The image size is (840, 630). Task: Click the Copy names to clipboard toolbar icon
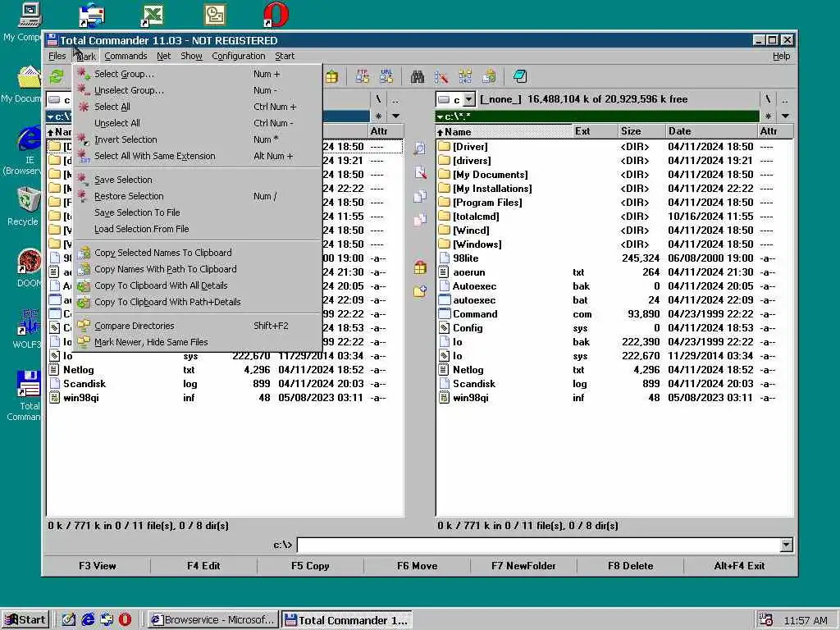(489, 76)
